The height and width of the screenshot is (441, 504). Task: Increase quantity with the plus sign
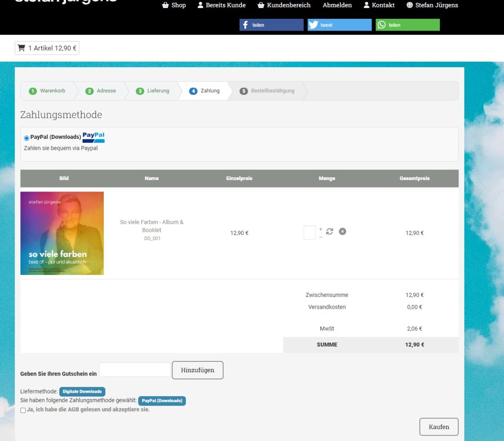click(x=321, y=229)
